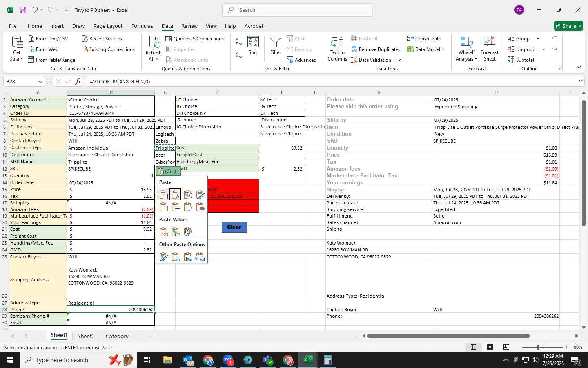Choose Paste as Linked Picture option
Screen dimensions: 588x368
pyautogui.click(x=200, y=257)
